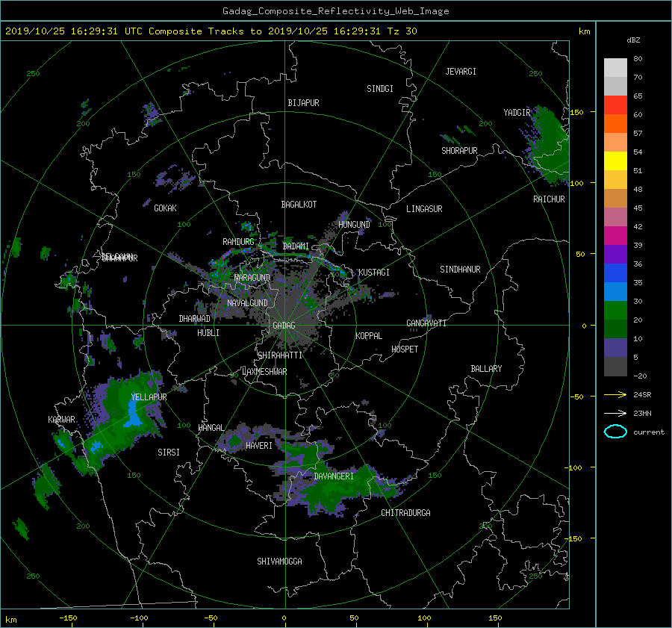Click the dBZ legend heading
The image size is (672, 628).
pos(633,40)
